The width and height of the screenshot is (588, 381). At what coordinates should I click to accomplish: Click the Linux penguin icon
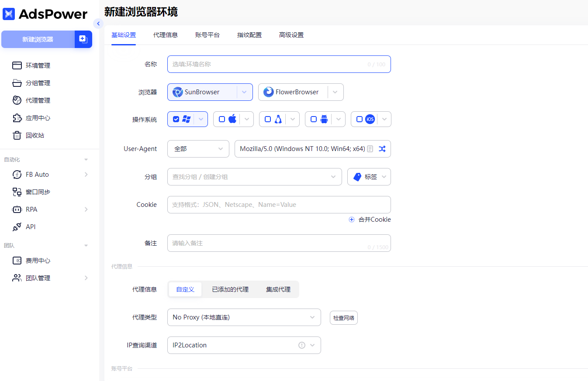pos(278,119)
